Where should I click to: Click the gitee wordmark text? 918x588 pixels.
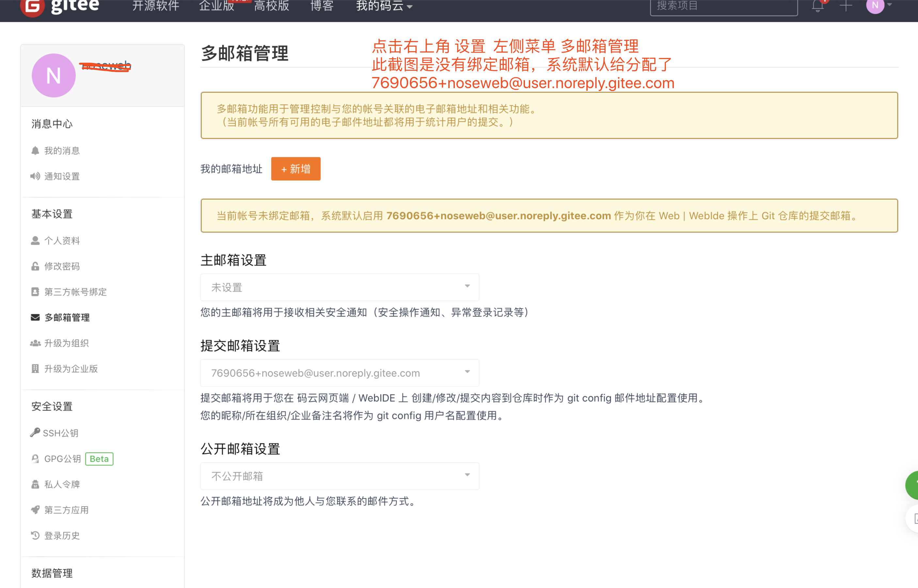(x=75, y=6)
